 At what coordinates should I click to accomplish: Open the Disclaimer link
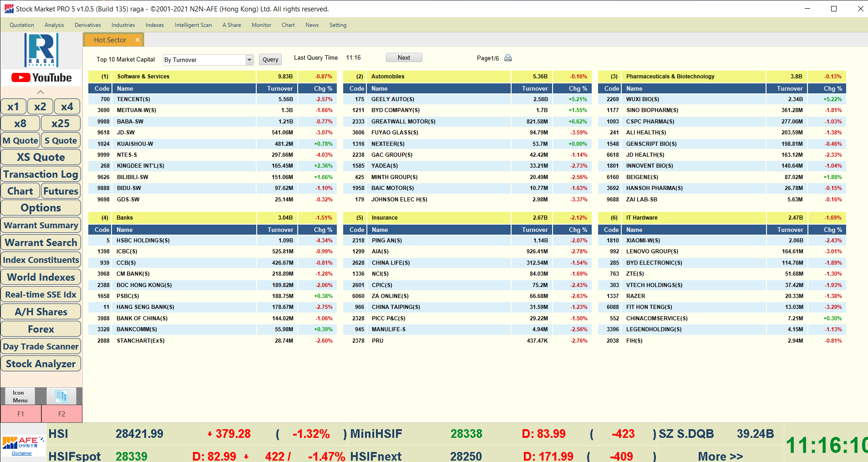tap(22, 453)
